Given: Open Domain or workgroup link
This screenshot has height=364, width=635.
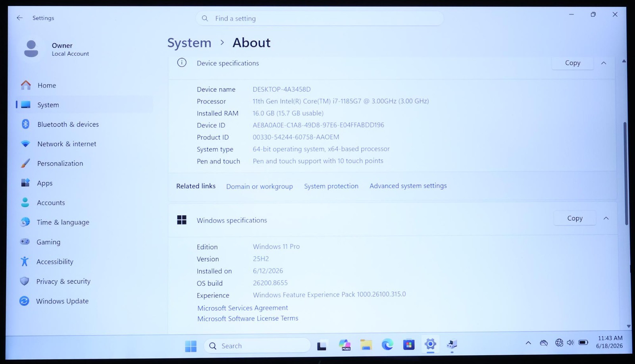Looking at the screenshot, I should point(260,186).
